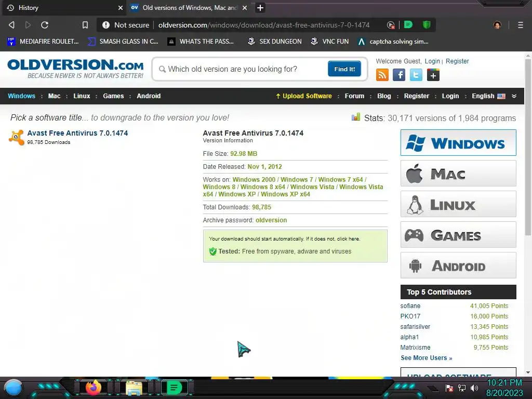Click the stats bar chart icon
This screenshot has width=532, height=399.
pyautogui.click(x=355, y=117)
